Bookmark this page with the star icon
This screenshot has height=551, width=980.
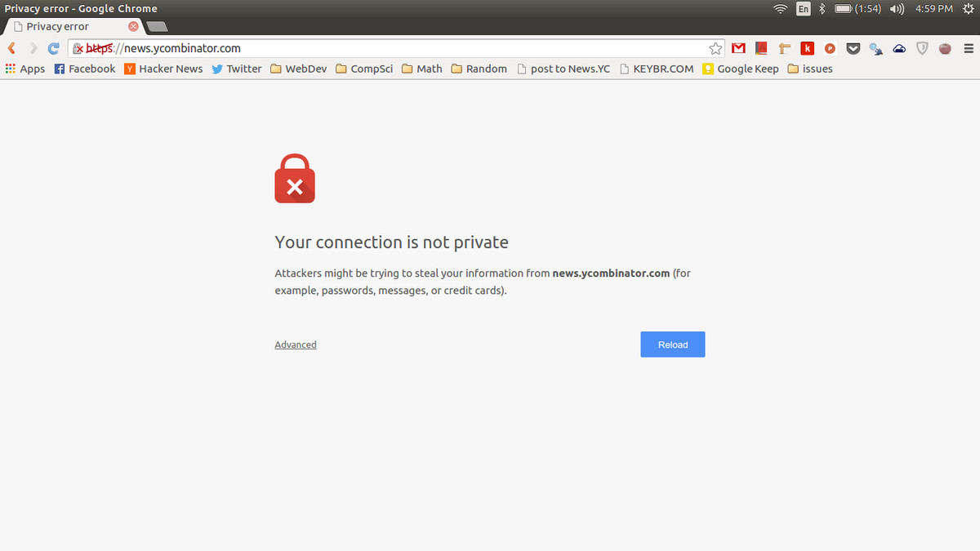(715, 48)
